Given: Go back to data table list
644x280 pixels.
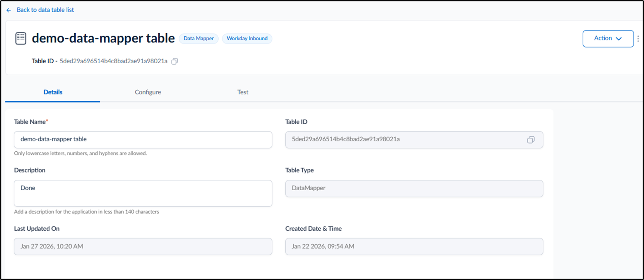Looking at the screenshot, I should 45,10.
